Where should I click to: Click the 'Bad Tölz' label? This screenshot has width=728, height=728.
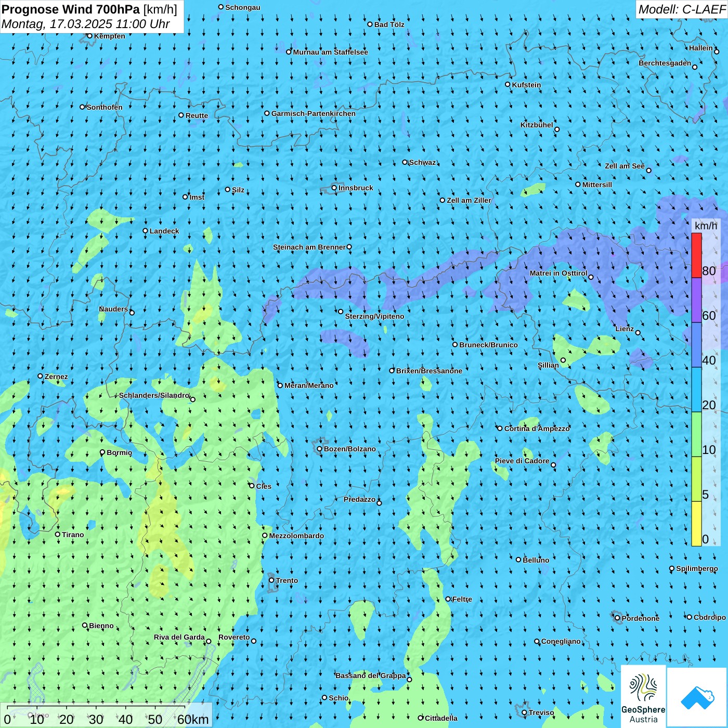pos(389,24)
